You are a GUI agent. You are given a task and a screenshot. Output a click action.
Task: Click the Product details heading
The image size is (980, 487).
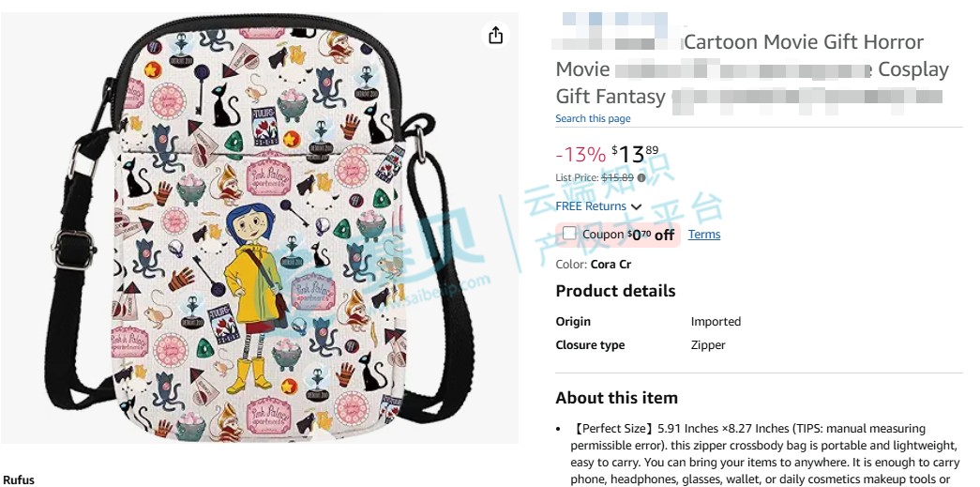tap(615, 291)
